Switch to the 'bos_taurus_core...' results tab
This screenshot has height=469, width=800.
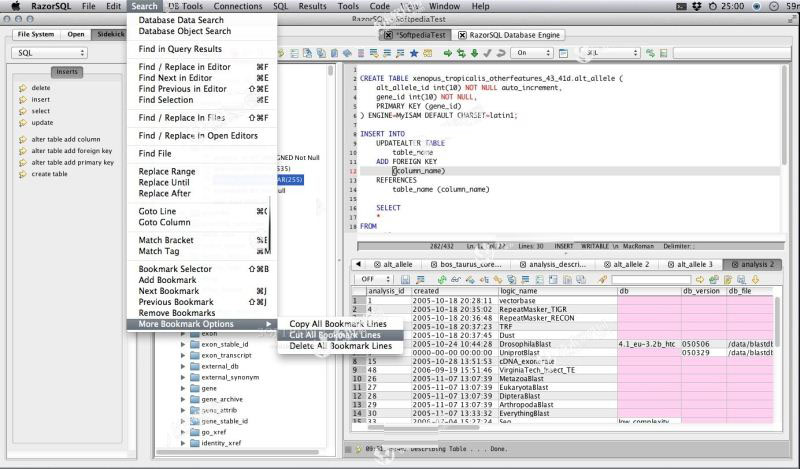(466, 264)
